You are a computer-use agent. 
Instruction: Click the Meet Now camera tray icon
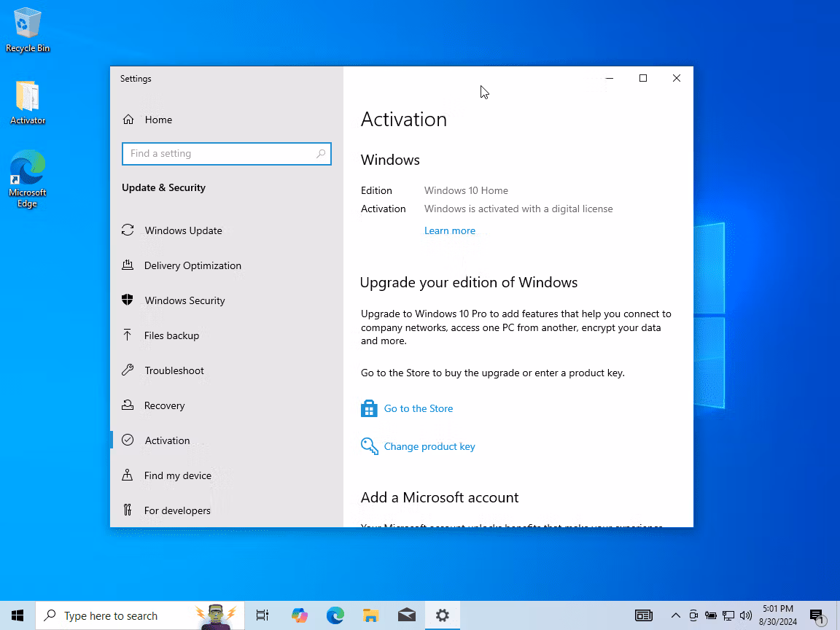click(693, 615)
